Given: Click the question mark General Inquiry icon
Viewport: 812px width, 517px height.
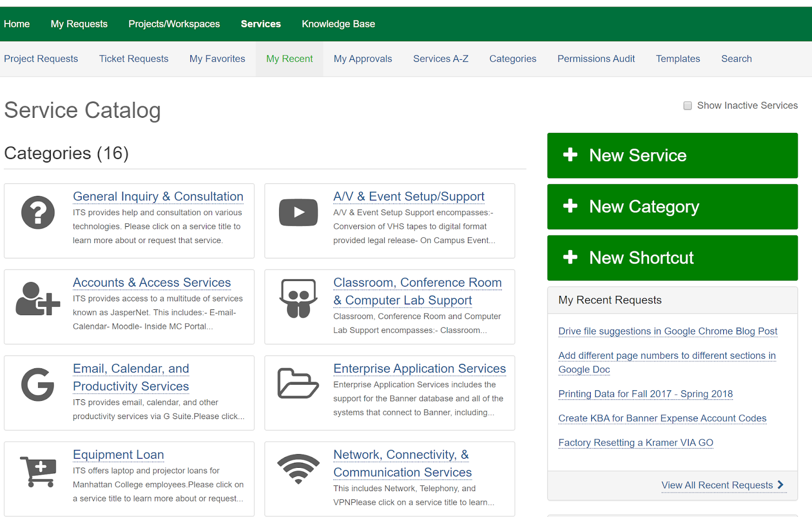Looking at the screenshot, I should [x=38, y=213].
